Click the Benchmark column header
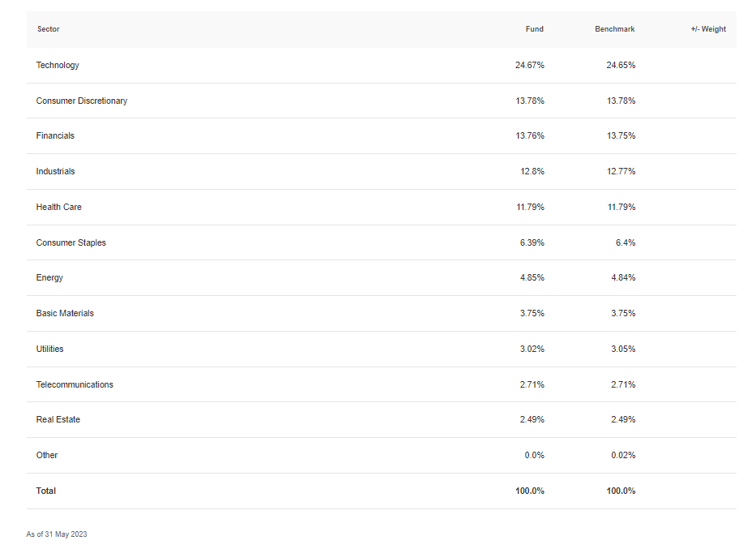Viewport: 756px width, 549px height. coord(615,29)
